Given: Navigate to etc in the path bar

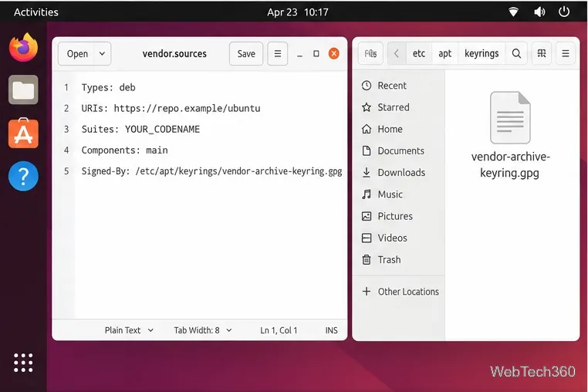Looking at the screenshot, I should pyautogui.click(x=419, y=54).
